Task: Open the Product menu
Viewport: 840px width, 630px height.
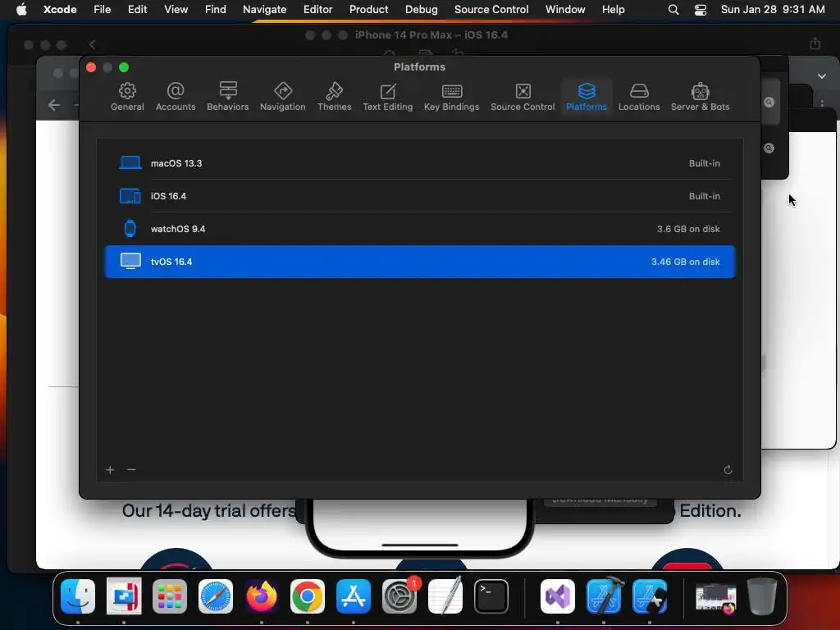Action: [x=368, y=10]
